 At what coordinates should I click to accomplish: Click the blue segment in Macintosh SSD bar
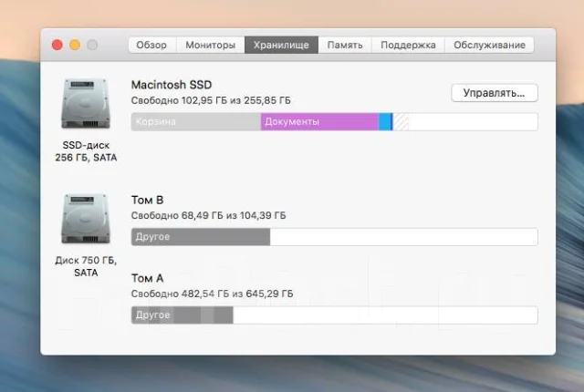[385, 121]
